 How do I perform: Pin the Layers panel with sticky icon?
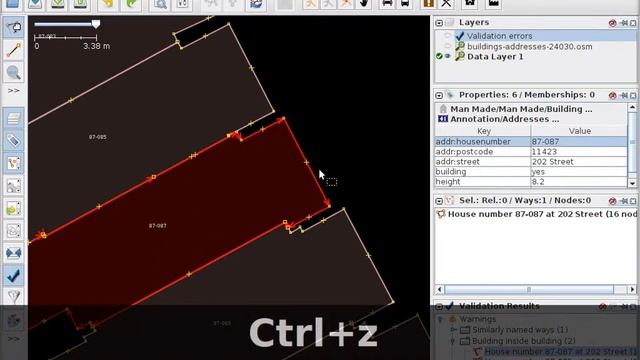[x=623, y=23]
